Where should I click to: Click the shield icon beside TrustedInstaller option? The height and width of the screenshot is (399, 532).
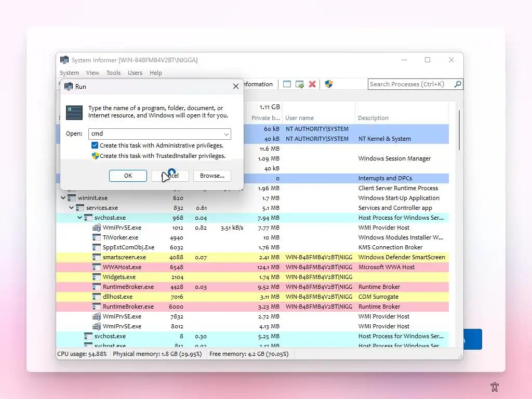[96, 156]
